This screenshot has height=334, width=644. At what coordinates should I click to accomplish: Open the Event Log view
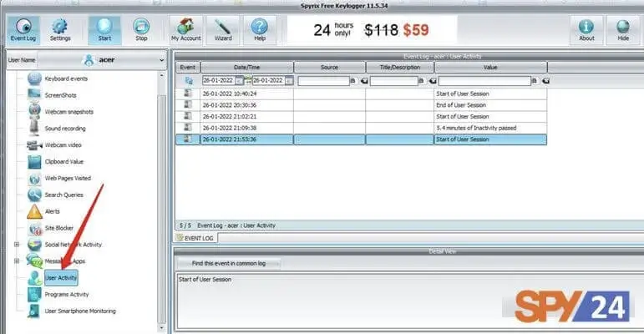tap(23, 30)
